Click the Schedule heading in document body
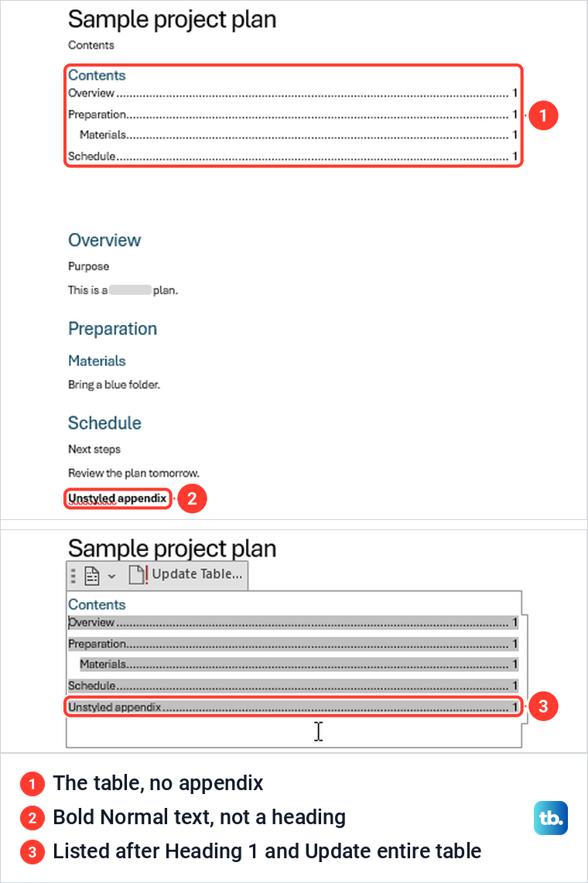Image resolution: width=588 pixels, height=883 pixels. tap(104, 423)
